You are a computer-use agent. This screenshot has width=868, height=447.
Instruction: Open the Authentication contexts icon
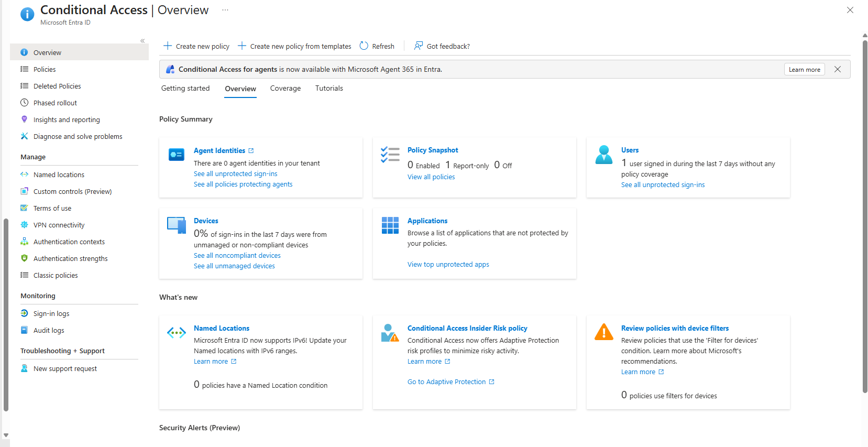tap(24, 242)
